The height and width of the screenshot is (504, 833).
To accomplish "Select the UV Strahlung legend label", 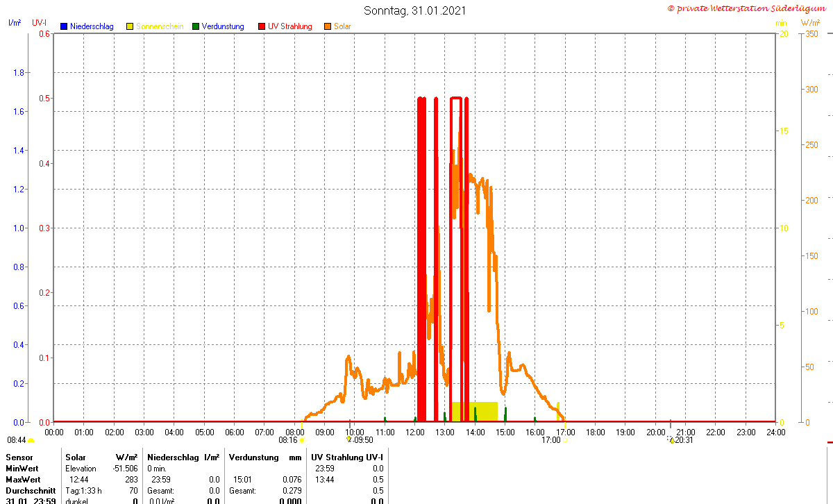I will [x=290, y=26].
